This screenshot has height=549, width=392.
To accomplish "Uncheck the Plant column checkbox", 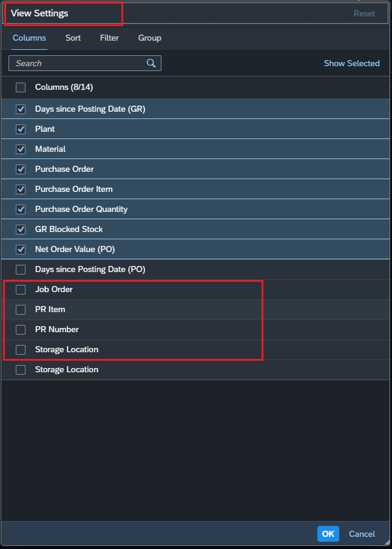I will coord(21,129).
